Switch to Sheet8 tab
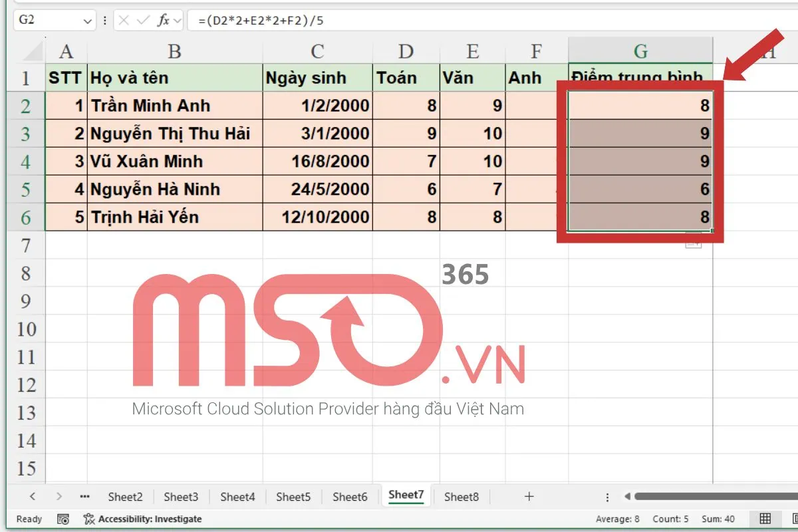Screen dimensions: 798x532 (462, 496)
